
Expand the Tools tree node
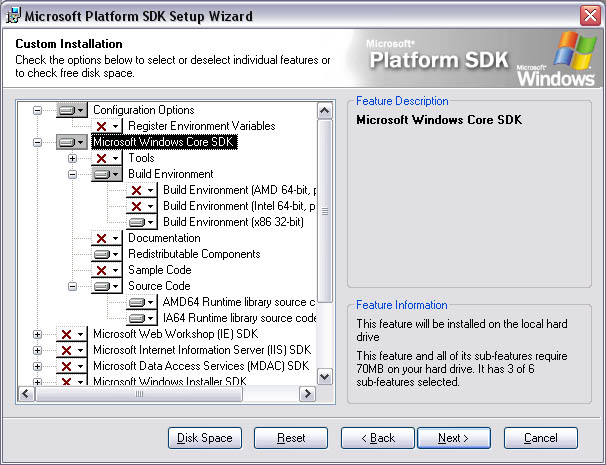point(72,158)
